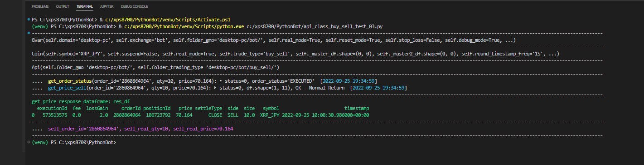Viewport: 644px width, 165px height.
Task: Open the OUTPUT tab
Action: [63, 7]
